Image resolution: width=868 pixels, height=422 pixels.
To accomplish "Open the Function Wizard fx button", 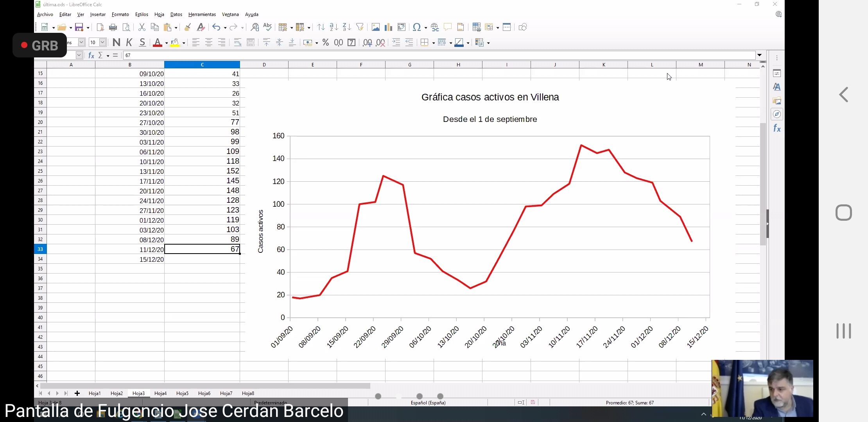I will [x=91, y=55].
